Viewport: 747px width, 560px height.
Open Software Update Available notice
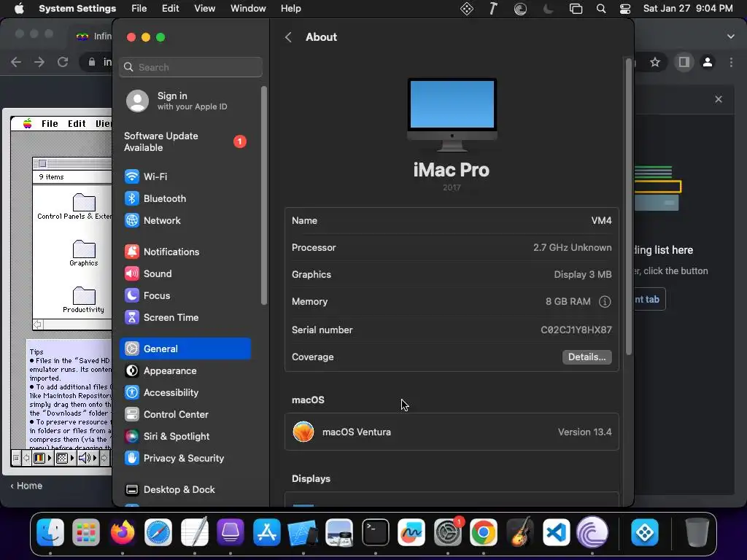[x=186, y=142]
